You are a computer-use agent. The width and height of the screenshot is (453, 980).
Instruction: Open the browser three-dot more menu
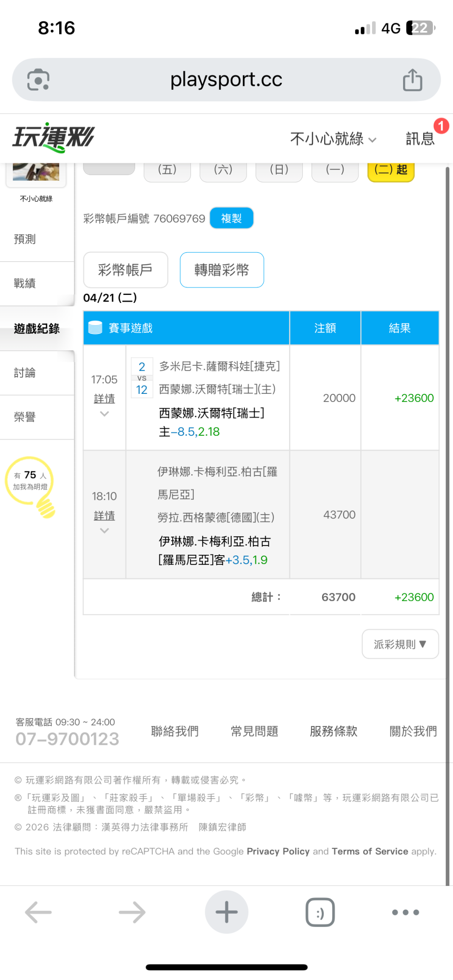405,912
